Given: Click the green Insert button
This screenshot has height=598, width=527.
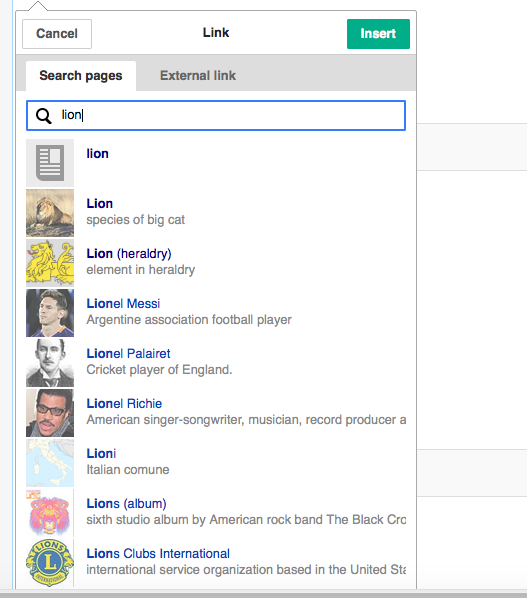Looking at the screenshot, I should pos(378,34).
